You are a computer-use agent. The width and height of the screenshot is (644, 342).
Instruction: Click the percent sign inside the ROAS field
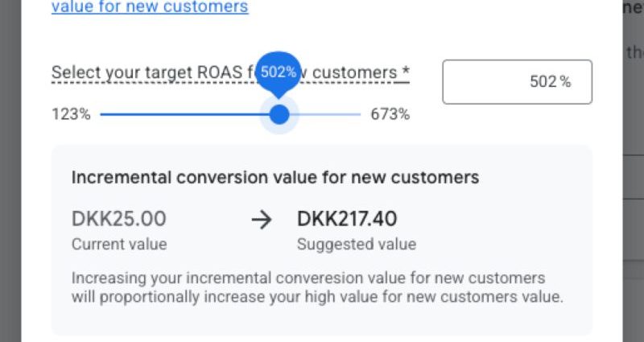pos(565,81)
